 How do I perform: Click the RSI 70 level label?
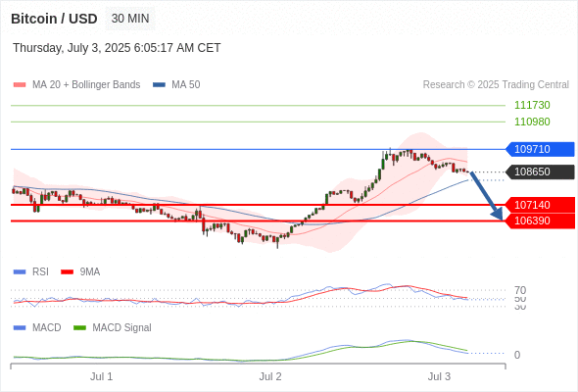pyautogui.click(x=520, y=290)
